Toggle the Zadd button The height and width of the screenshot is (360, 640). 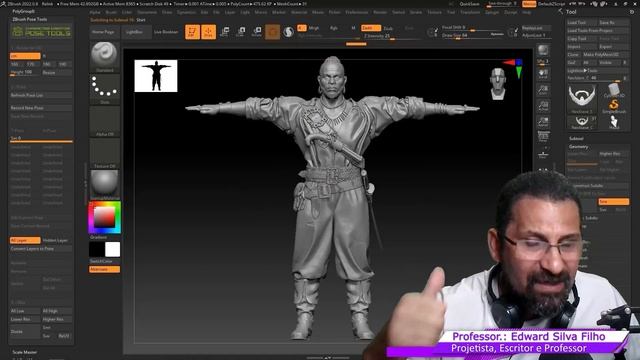point(371,28)
